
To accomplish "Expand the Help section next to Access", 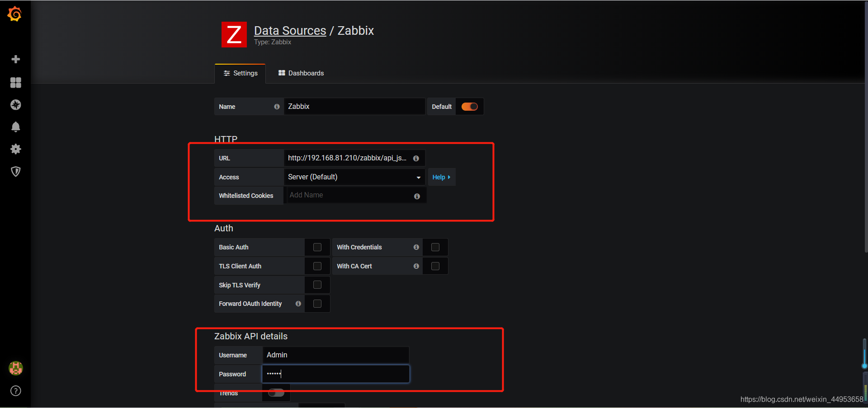I will (x=441, y=177).
